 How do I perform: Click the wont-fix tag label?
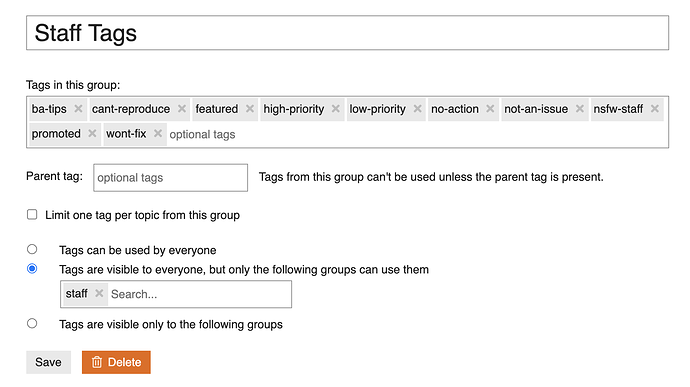point(126,133)
